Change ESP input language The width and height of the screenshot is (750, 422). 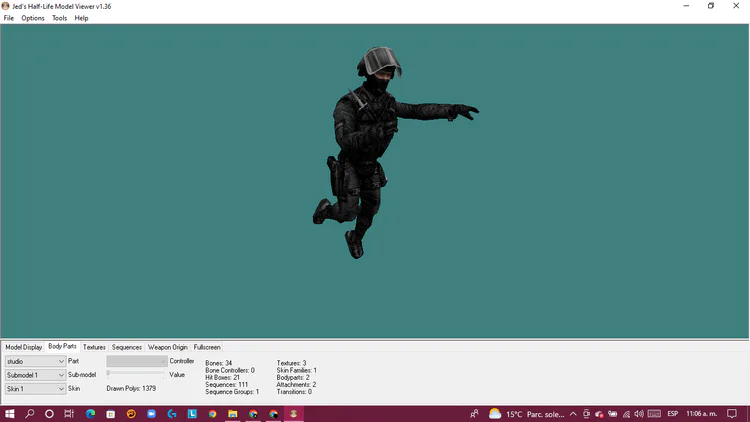[673, 414]
